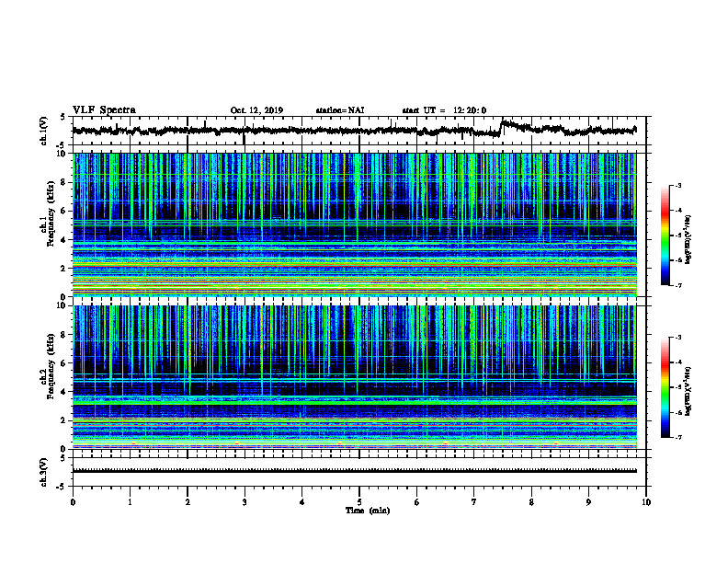
Task: Click the ch.2 spectrogram color bar
Action: [x=665, y=387]
